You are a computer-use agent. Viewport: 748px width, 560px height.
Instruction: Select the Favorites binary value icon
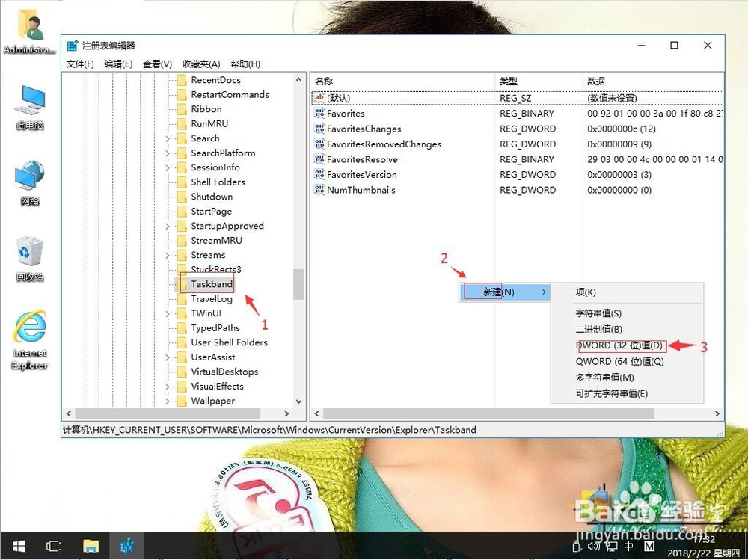[319, 113]
